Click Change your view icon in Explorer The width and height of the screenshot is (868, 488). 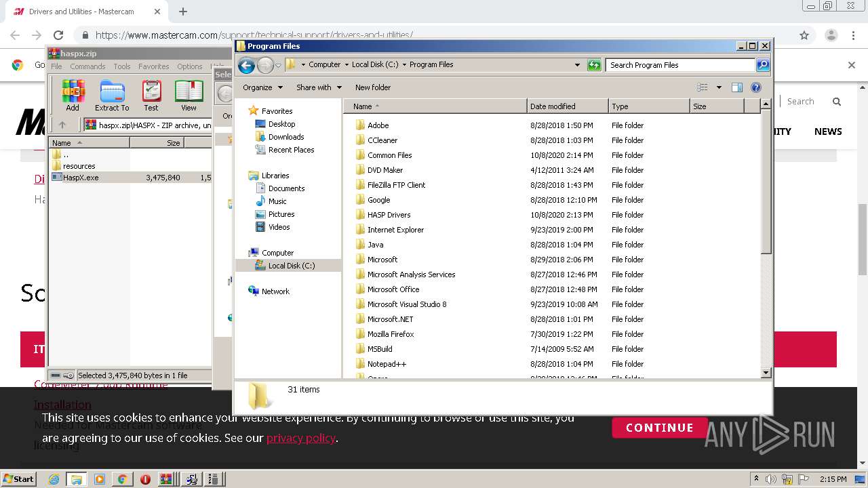[703, 87]
